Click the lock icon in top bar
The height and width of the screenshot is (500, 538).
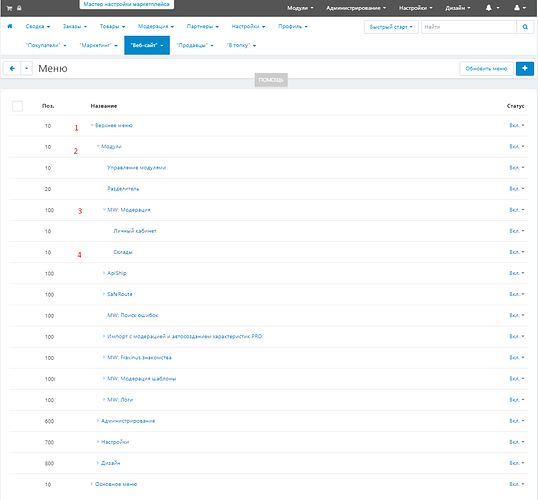click(x=19, y=8)
